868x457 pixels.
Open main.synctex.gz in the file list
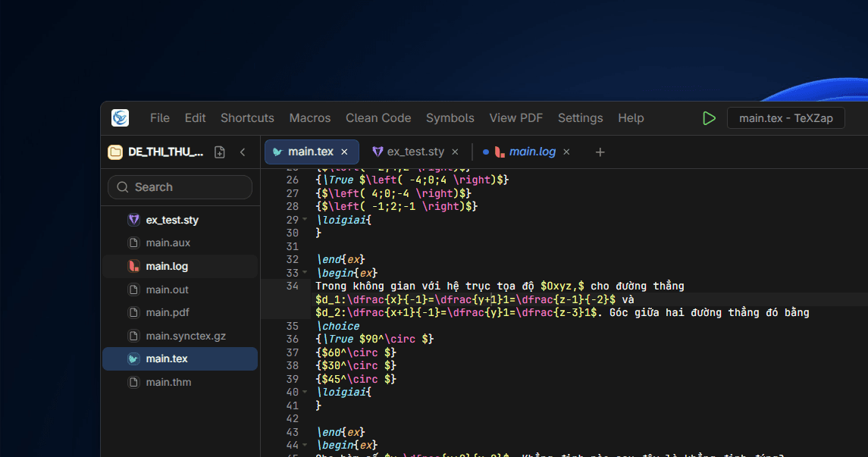(x=180, y=336)
